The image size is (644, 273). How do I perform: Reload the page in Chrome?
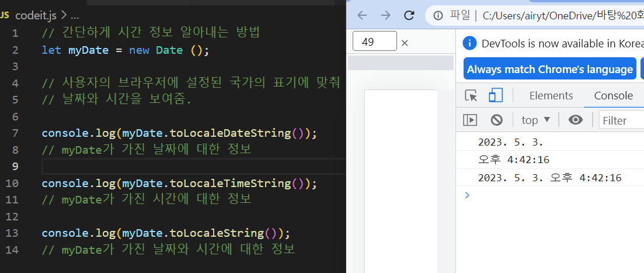(409, 16)
